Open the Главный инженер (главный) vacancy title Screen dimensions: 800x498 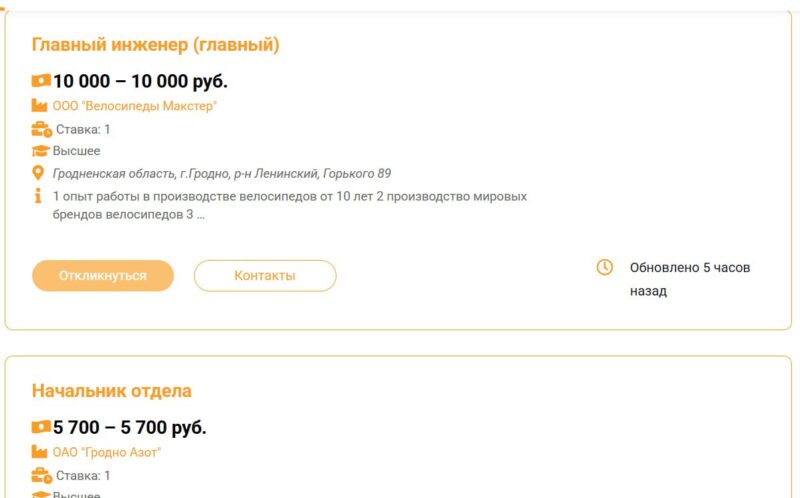click(155, 45)
